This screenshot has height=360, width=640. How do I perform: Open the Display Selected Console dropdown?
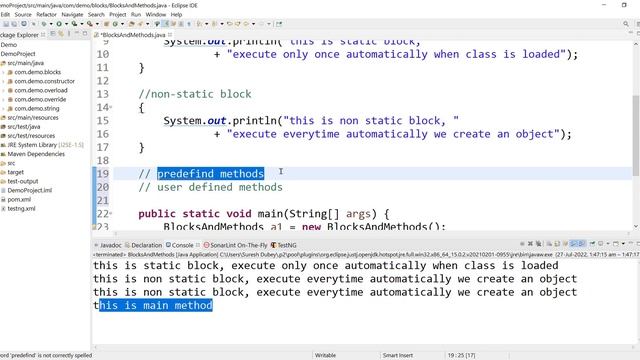pos(608,244)
